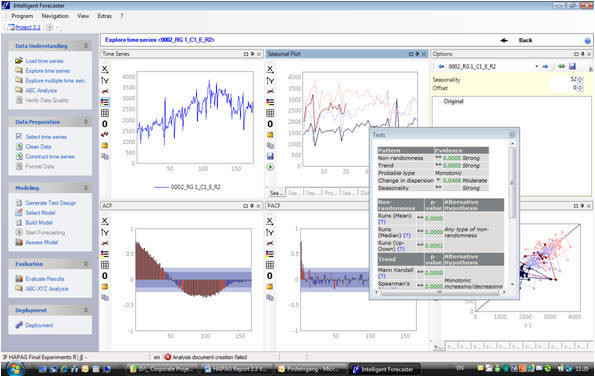
Task: Click the Y axis scale icon in PACF panel
Action: point(270,232)
